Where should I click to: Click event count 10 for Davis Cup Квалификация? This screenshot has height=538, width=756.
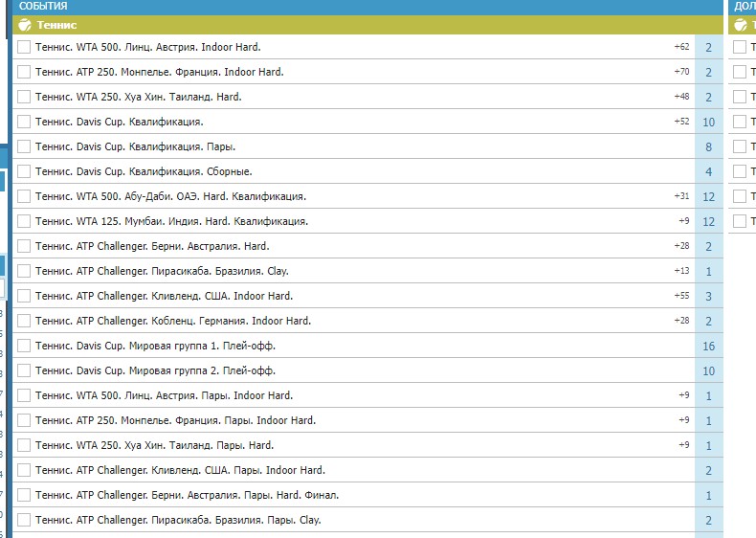(709, 123)
